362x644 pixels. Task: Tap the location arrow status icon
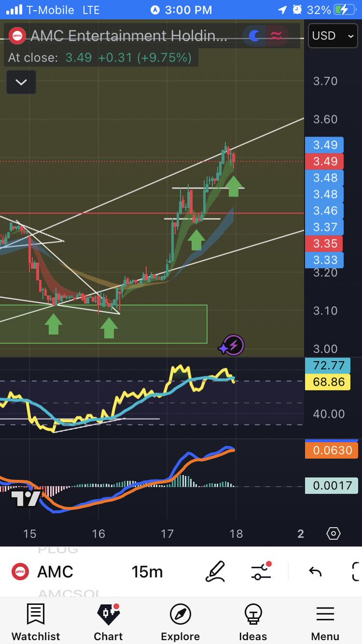click(x=282, y=10)
